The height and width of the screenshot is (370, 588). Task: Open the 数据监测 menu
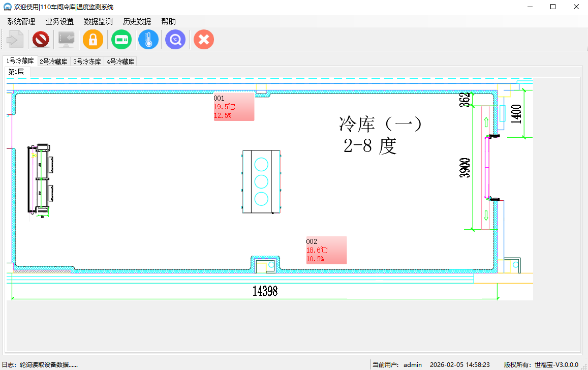[x=98, y=21]
